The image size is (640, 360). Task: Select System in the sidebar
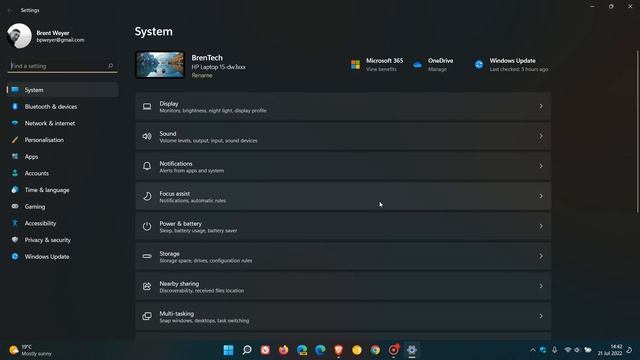[63, 90]
